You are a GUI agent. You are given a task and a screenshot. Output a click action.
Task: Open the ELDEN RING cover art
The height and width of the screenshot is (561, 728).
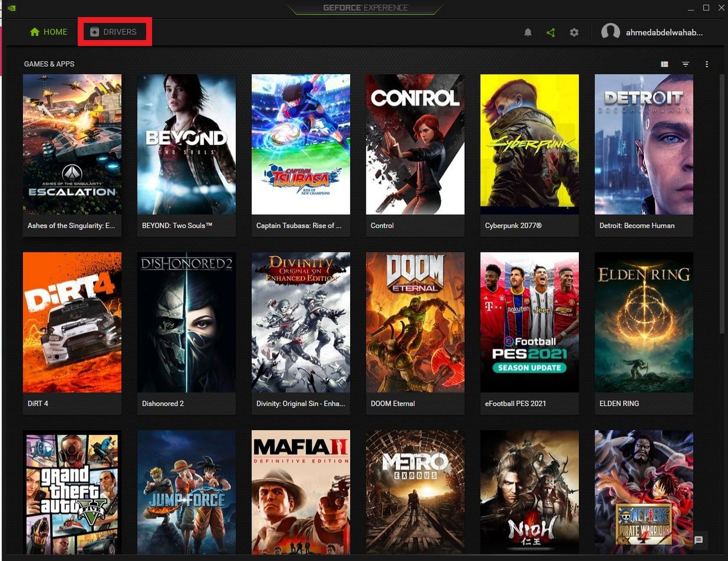click(x=644, y=323)
